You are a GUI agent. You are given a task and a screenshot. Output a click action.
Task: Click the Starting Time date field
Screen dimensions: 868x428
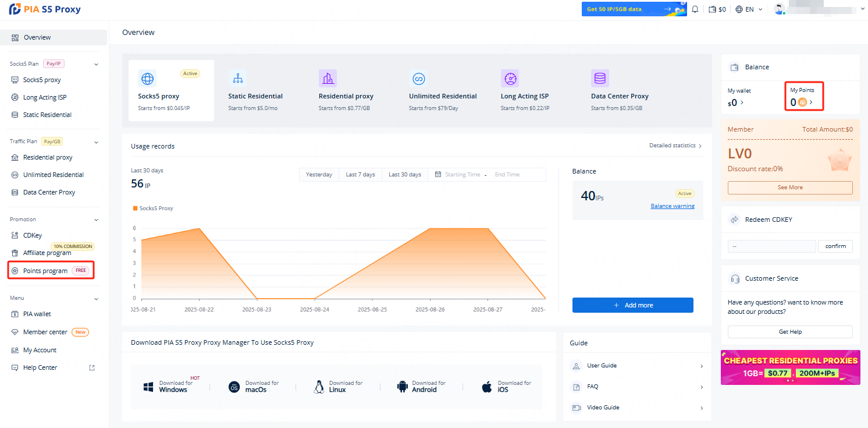462,175
